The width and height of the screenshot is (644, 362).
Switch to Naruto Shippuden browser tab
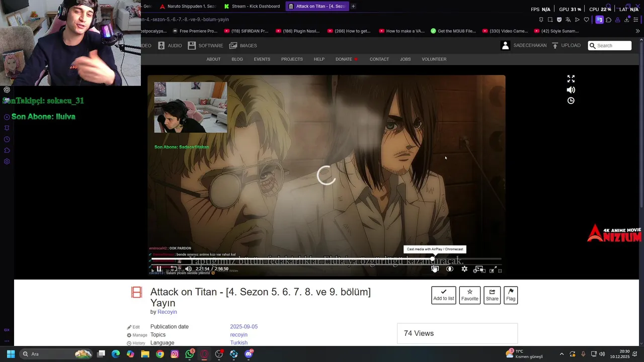pyautogui.click(x=188, y=6)
